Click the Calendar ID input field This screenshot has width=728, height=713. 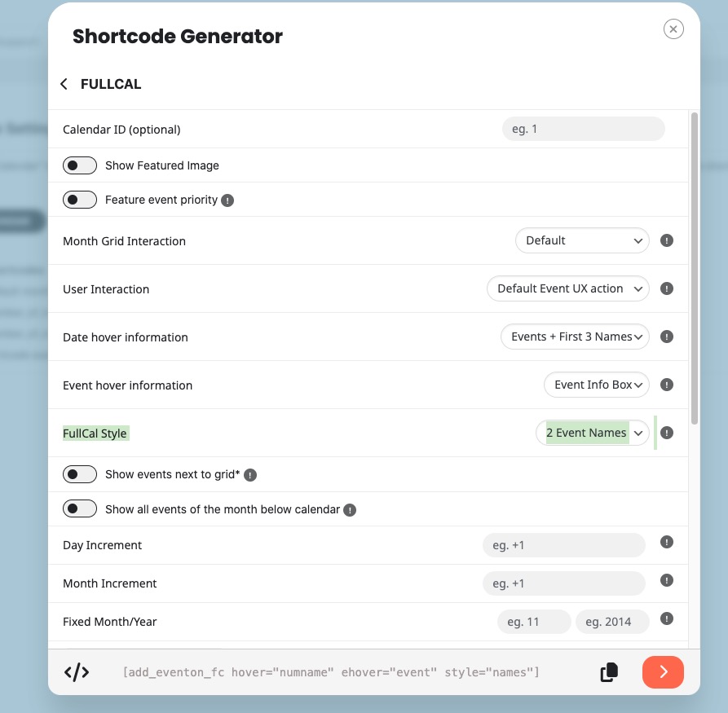583,129
